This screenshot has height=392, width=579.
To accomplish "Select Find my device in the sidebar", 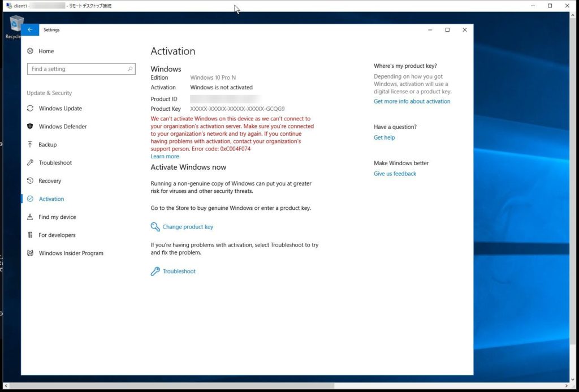I will tap(57, 217).
